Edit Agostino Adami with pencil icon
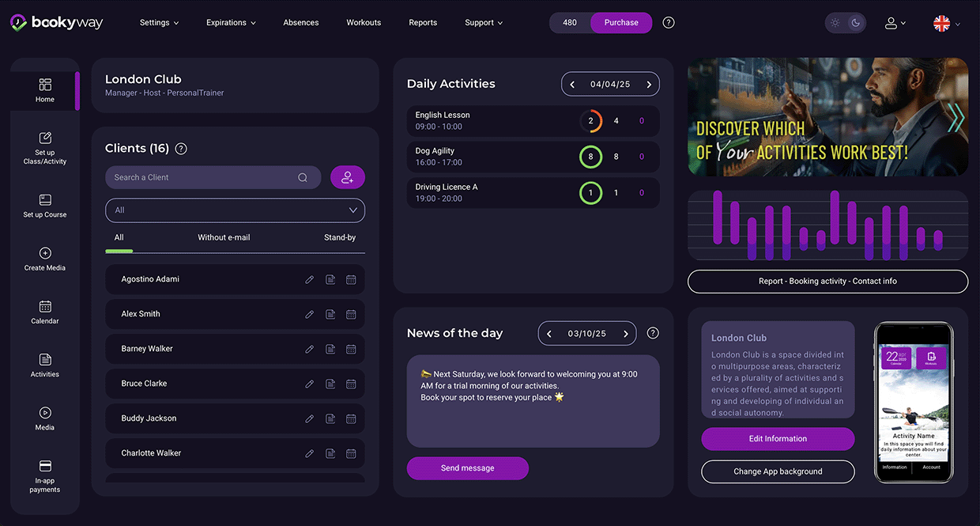 point(310,280)
